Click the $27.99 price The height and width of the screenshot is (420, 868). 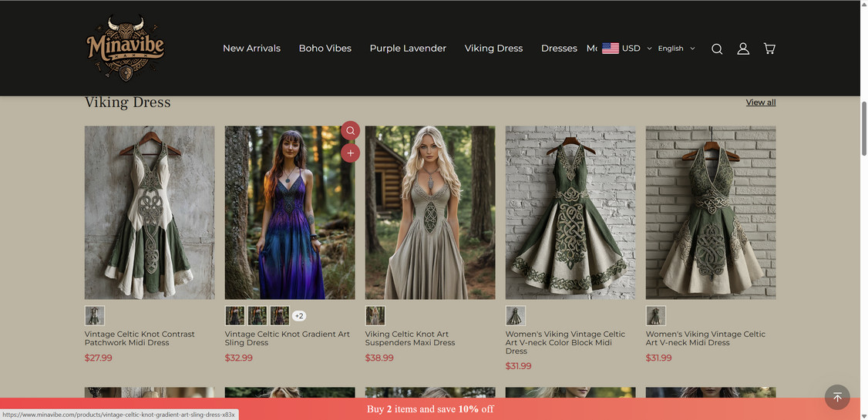[x=99, y=358]
